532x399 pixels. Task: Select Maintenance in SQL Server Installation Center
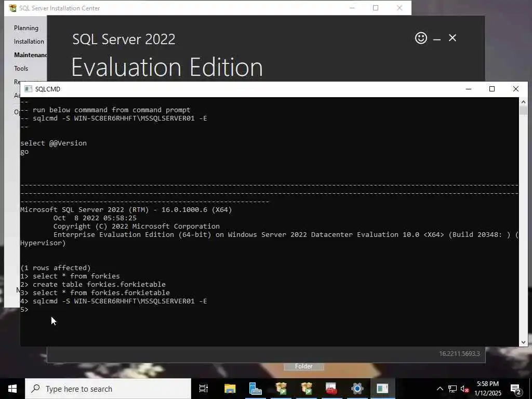(30, 55)
